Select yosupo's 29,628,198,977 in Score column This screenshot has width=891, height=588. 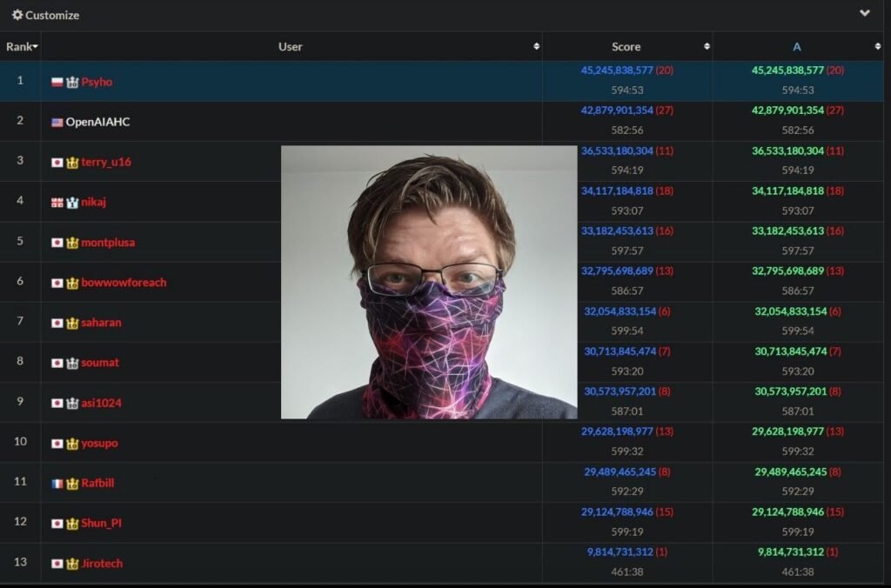617,431
